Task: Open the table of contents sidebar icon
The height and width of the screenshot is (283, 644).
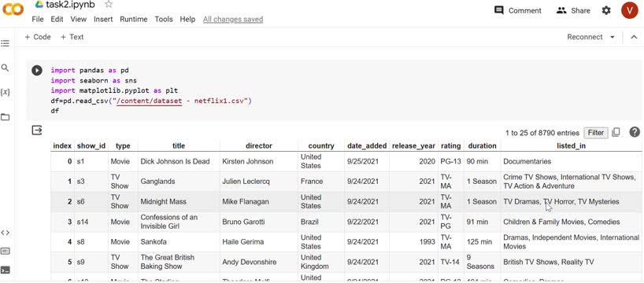Action: pos(5,43)
